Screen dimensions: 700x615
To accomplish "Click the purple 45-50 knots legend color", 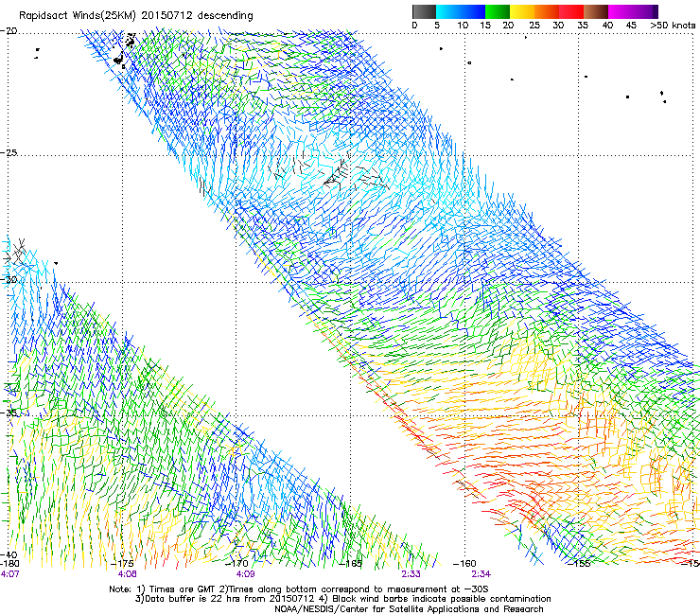I will [x=645, y=11].
